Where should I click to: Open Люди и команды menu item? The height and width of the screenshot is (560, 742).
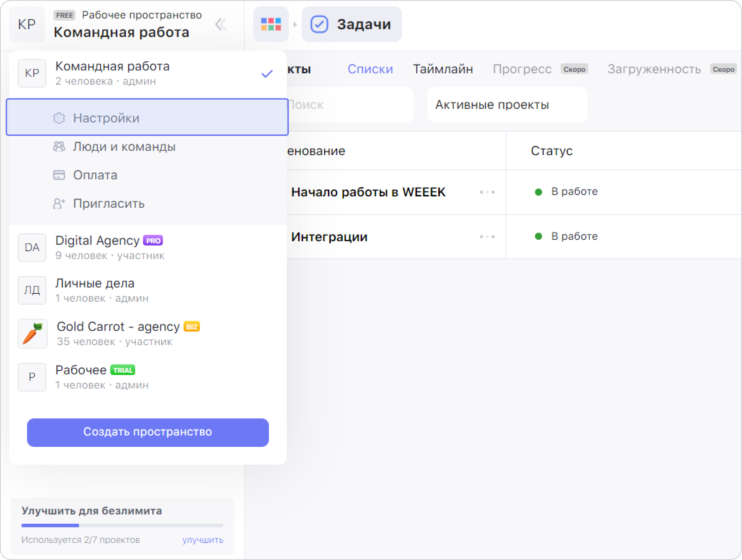tap(124, 147)
